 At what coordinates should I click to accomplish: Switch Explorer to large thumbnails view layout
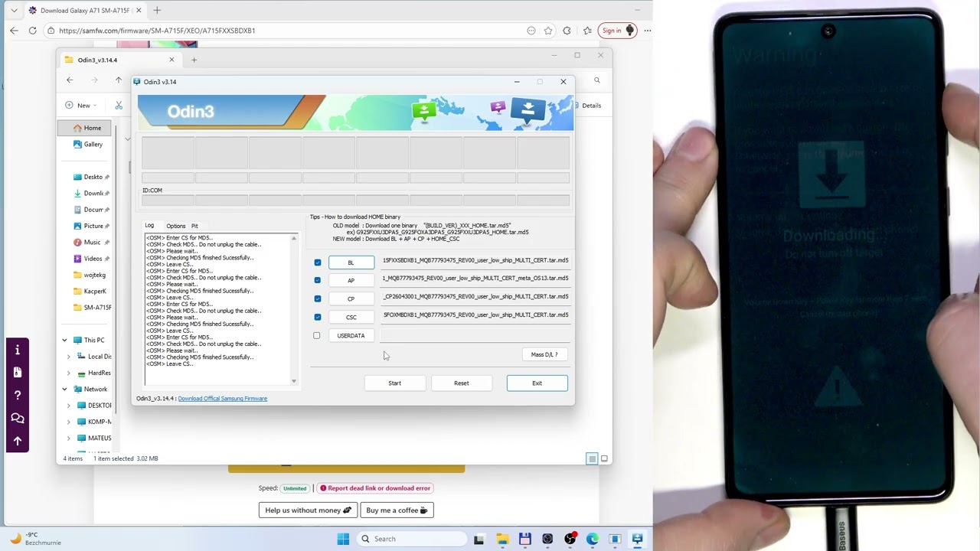(604, 458)
